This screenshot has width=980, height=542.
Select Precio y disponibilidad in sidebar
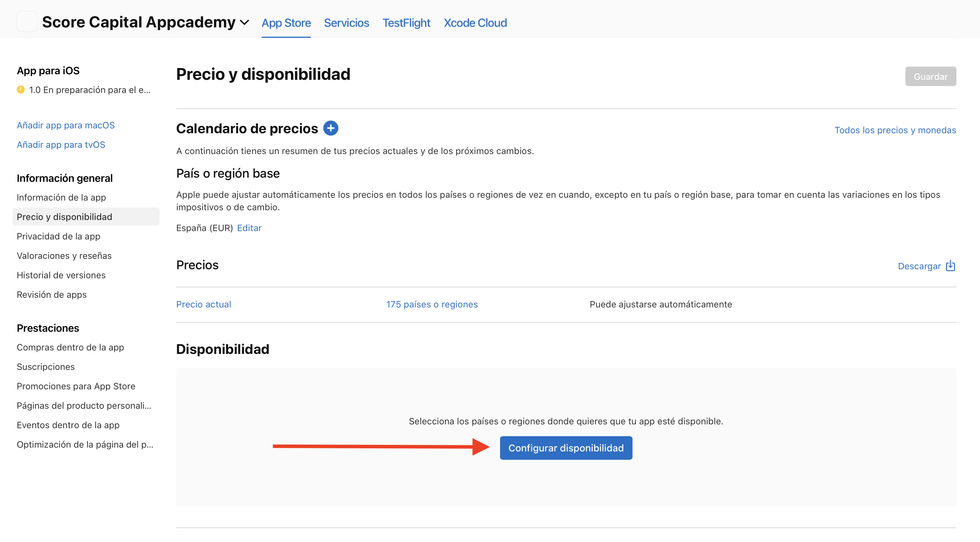[86, 217]
